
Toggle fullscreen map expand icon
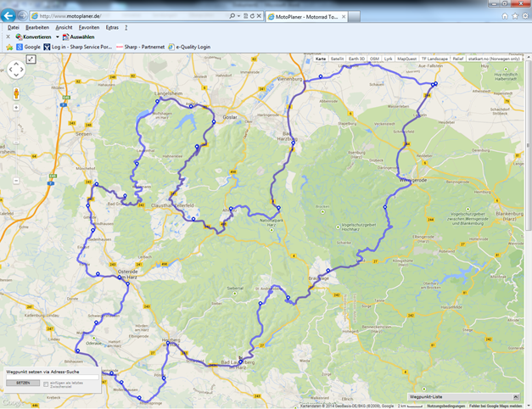click(x=31, y=59)
